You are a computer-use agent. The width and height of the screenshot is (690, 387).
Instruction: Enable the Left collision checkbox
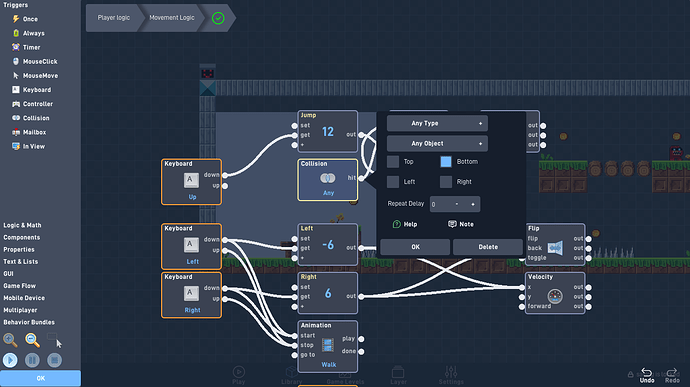(393, 182)
